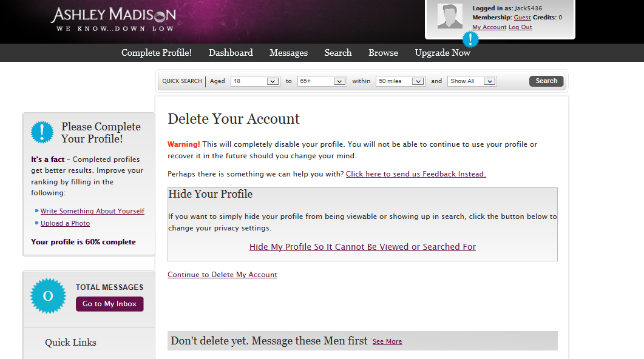Viewport: 644px width, 359px height.
Task: Click Continue to Delete My Account
Action: pyautogui.click(x=222, y=275)
